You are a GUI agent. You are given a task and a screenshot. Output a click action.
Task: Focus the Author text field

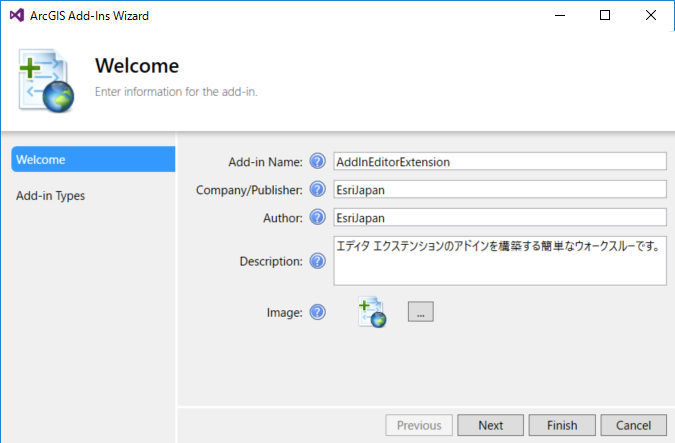(x=500, y=217)
